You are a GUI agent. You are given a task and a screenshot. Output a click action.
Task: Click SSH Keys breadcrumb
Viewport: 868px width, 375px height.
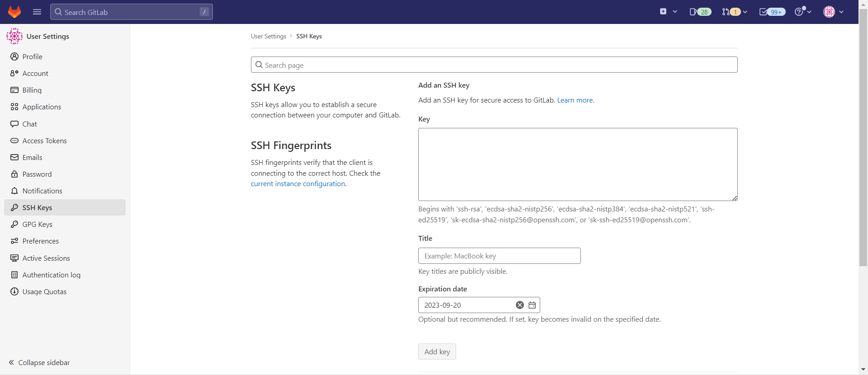point(309,36)
